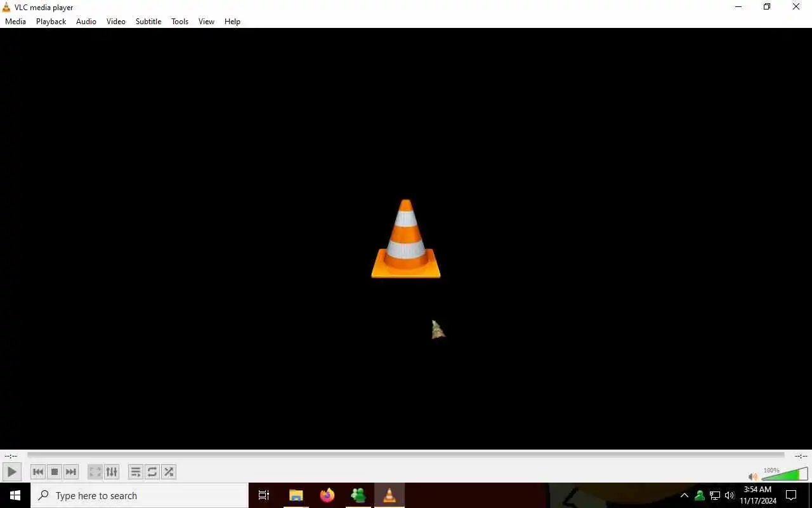
Task: Show extended settings and effects
Action: point(112,472)
